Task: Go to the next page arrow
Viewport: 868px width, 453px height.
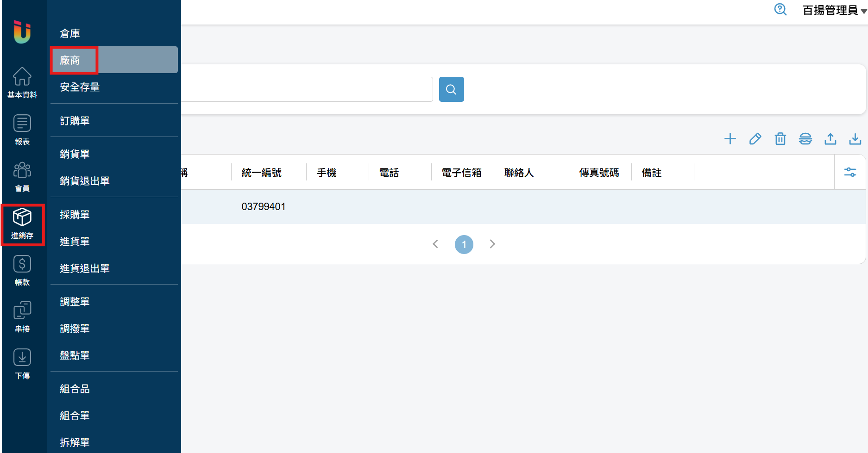Action: (492, 244)
